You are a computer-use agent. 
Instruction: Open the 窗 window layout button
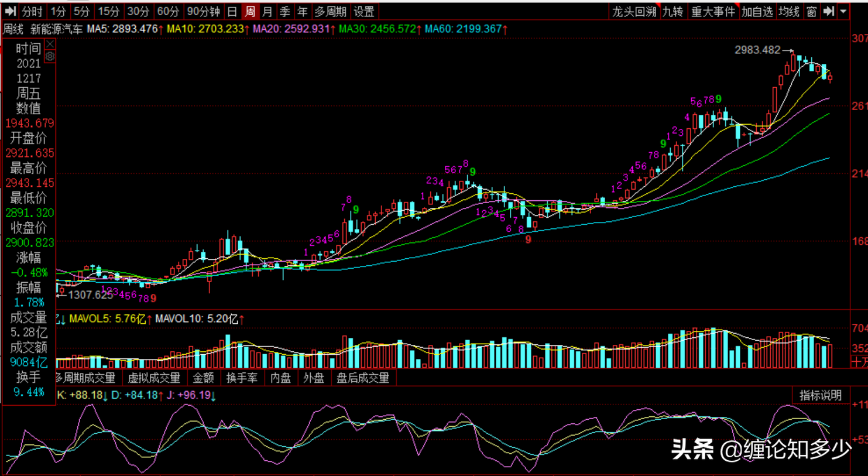[x=811, y=11]
